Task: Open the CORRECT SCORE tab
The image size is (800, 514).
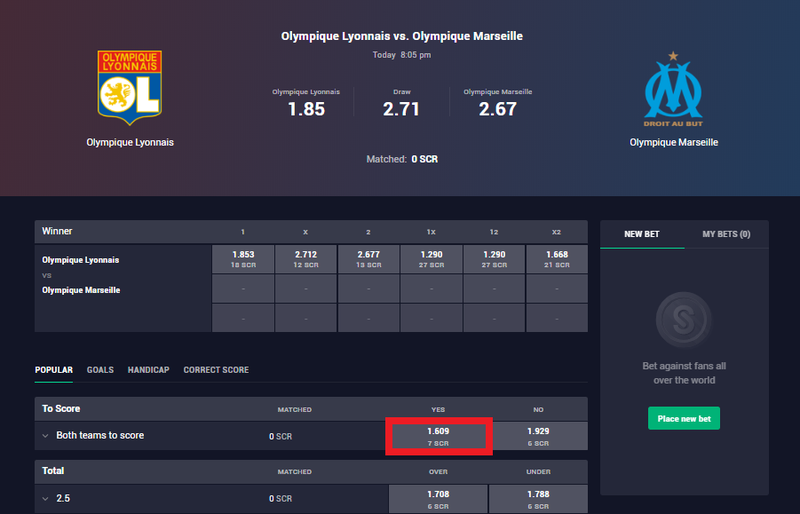Action: tap(216, 370)
